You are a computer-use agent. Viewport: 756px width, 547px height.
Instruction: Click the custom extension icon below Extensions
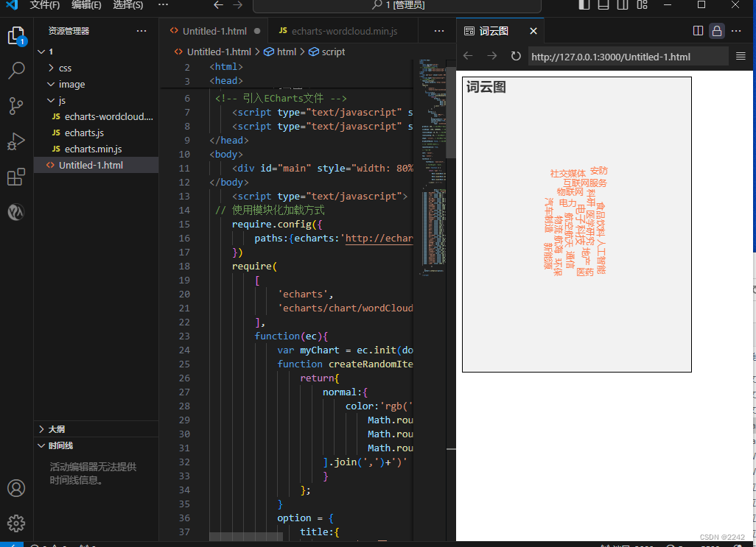(16, 212)
